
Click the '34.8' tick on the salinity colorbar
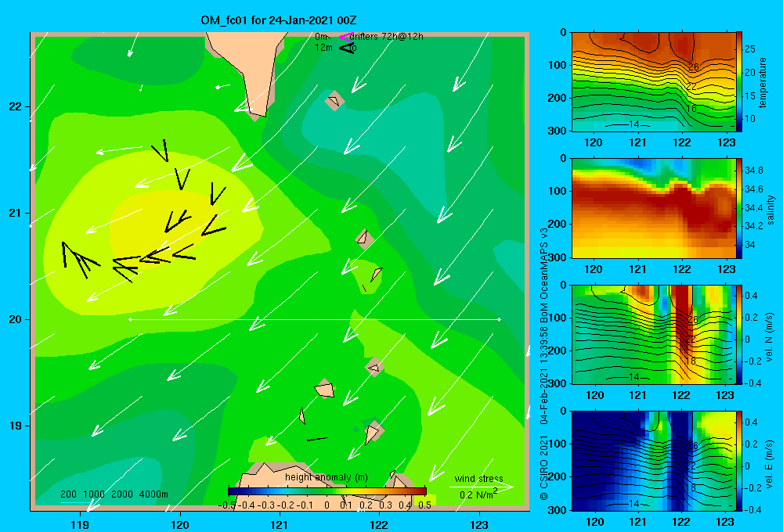[x=753, y=171]
